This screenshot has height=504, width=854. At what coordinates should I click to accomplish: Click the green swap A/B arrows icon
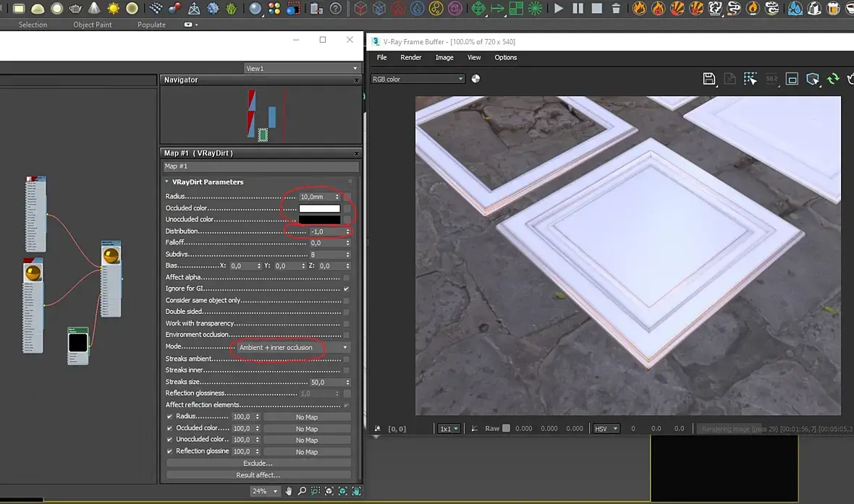[x=833, y=79]
